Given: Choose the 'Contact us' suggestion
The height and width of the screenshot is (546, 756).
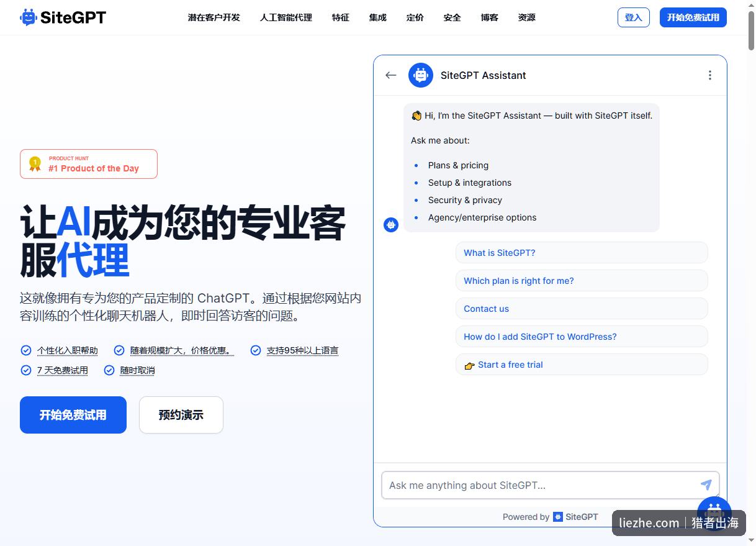Looking at the screenshot, I should click(582, 309).
